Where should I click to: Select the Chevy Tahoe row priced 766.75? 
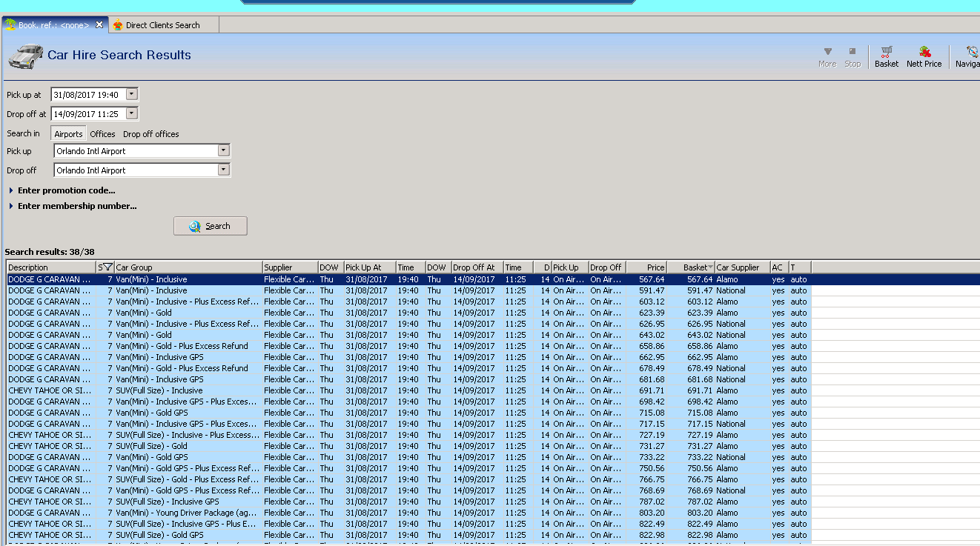click(408, 479)
